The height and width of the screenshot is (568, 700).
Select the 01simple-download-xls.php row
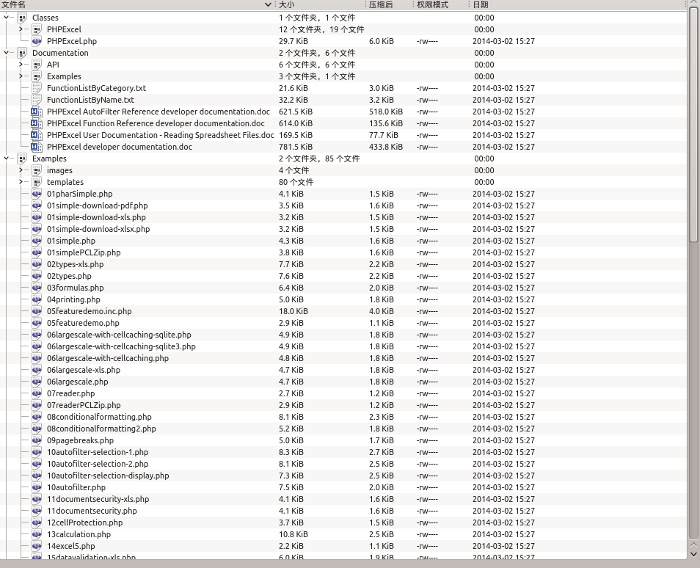343,217
